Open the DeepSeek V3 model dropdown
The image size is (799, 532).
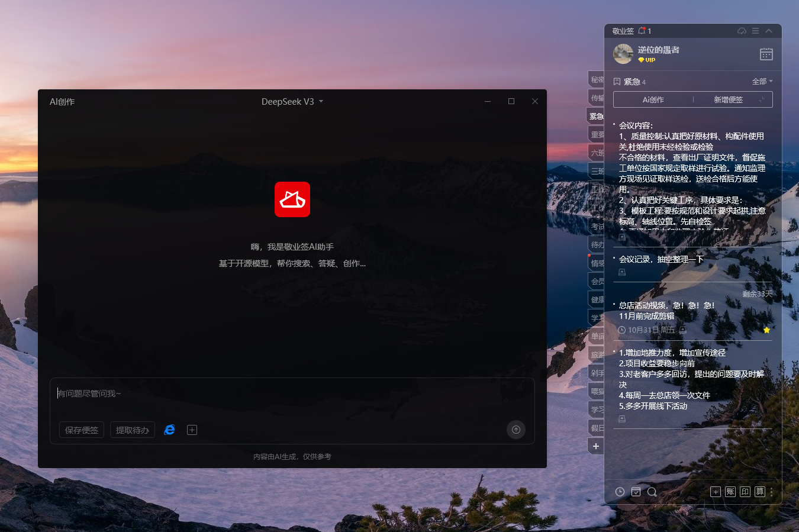292,102
